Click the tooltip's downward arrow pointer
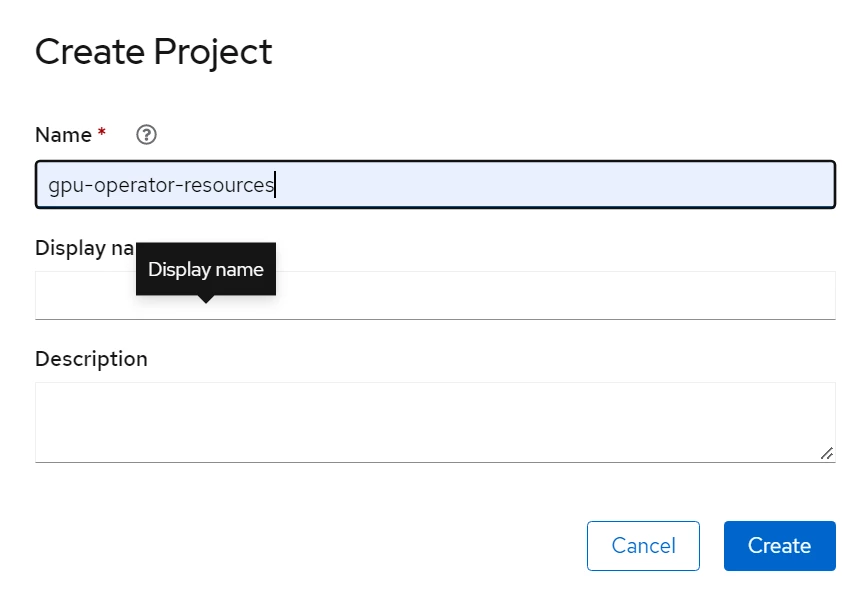This screenshot has height=595, width=868. [x=205, y=298]
